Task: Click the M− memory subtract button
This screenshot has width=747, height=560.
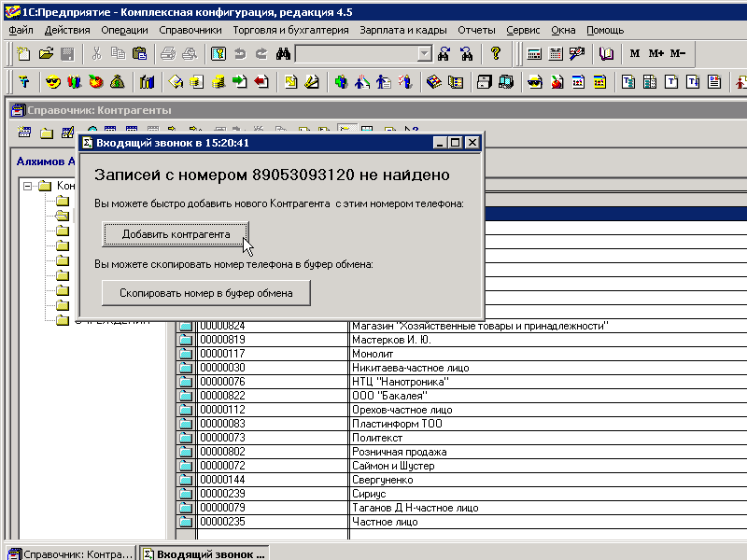Action: [678, 54]
